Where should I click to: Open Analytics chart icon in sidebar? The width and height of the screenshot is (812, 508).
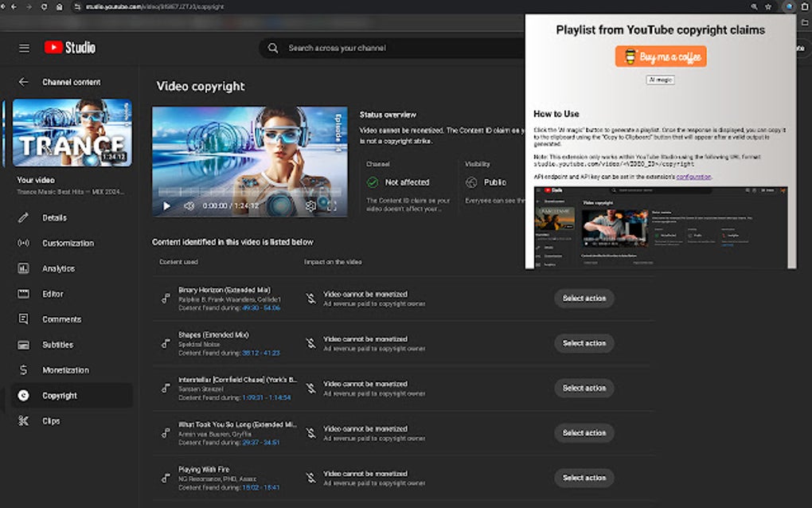point(23,268)
